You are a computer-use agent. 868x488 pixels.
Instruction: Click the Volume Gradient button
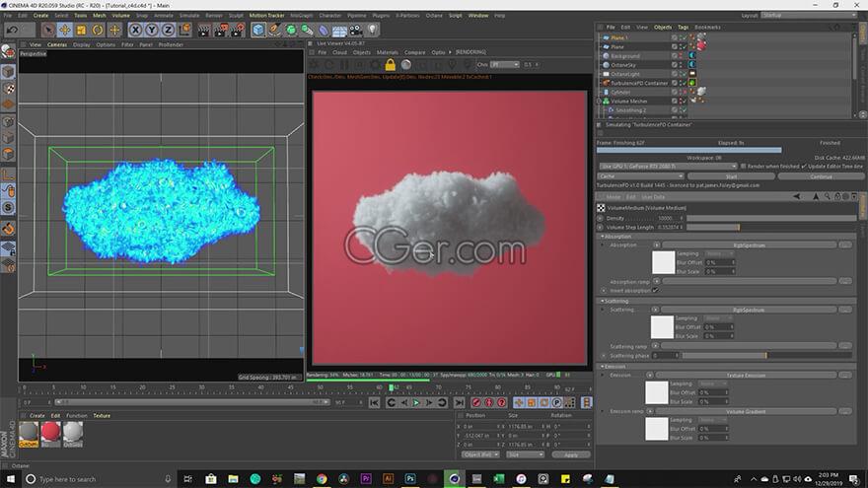pyautogui.click(x=746, y=412)
